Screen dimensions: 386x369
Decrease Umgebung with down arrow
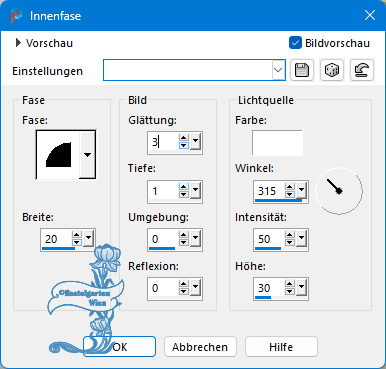click(x=184, y=243)
